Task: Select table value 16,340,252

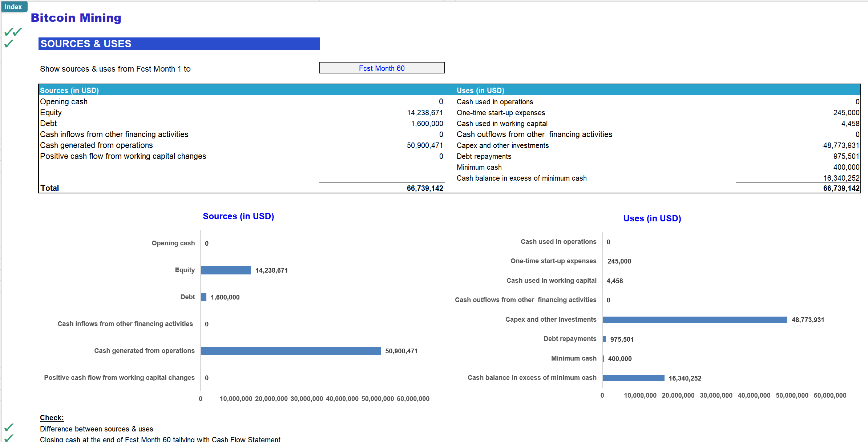Action: tap(841, 178)
